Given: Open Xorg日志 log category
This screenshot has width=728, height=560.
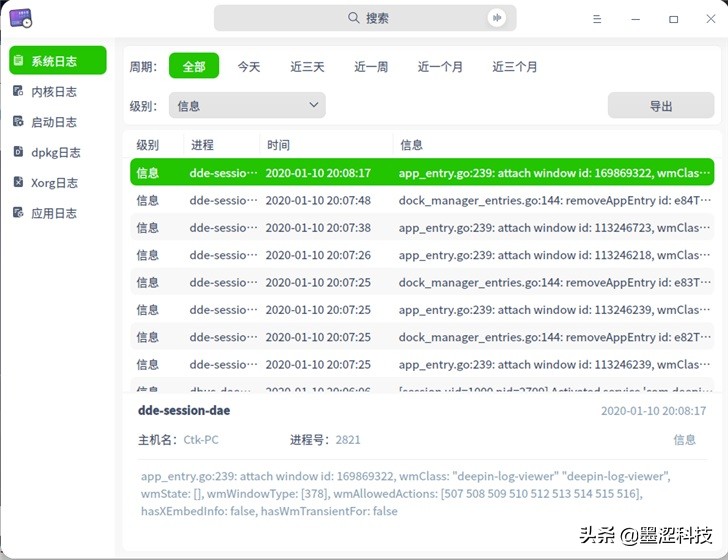Looking at the screenshot, I should (x=58, y=182).
